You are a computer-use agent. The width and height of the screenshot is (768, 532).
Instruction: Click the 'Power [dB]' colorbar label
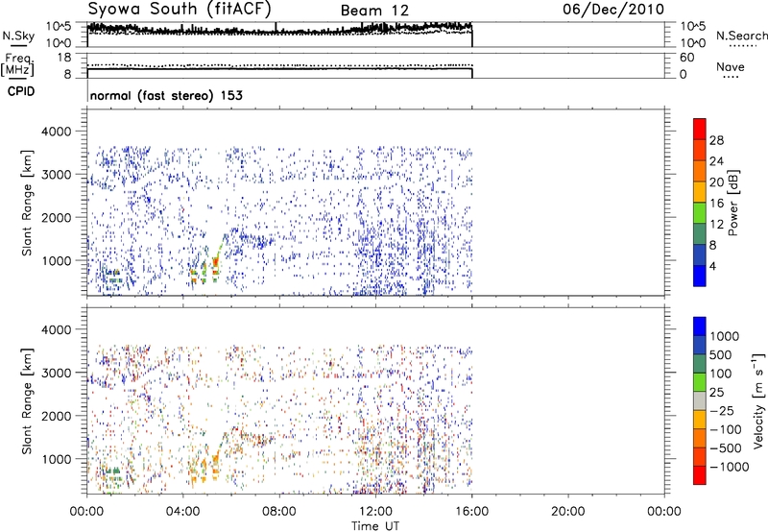(x=732, y=203)
